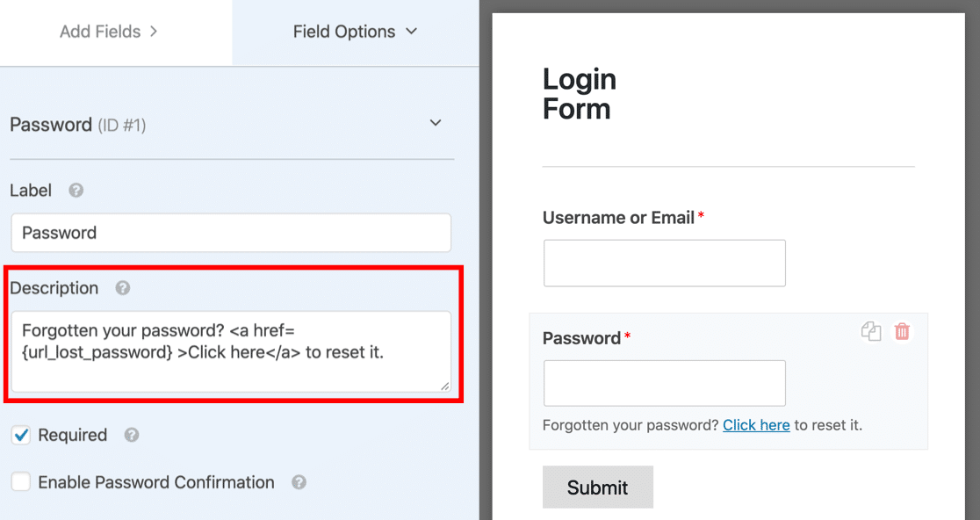Click help icon beside Required option

coord(132,435)
